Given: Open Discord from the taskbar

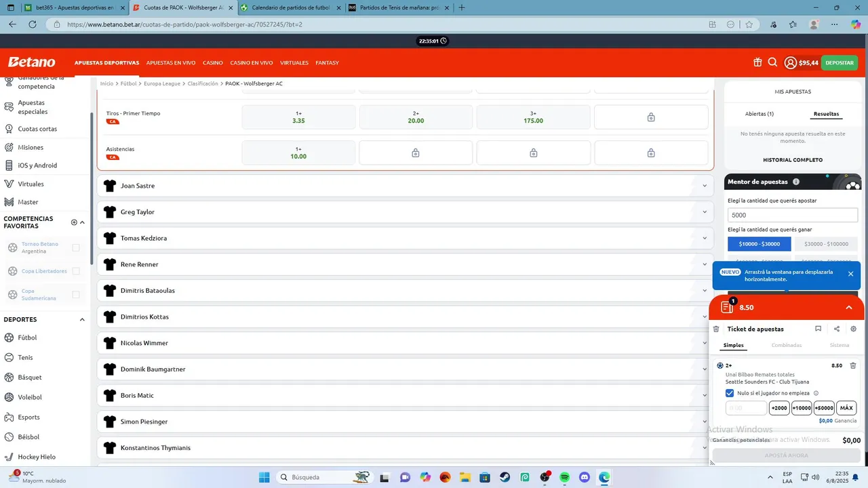Looking at the screenshot, I should pos(585,477).
